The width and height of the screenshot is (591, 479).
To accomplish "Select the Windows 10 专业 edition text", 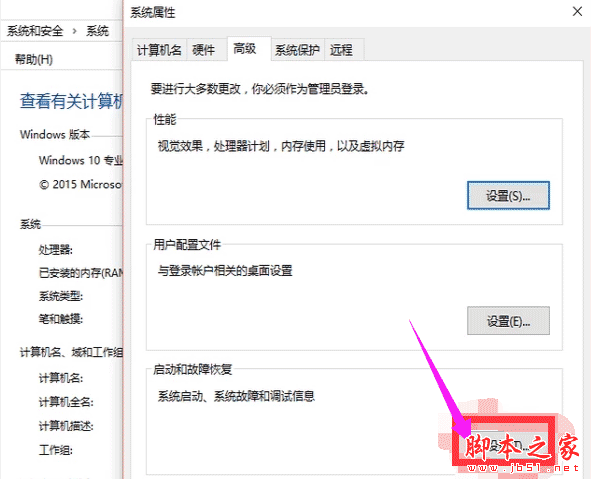I will point(81,160).
